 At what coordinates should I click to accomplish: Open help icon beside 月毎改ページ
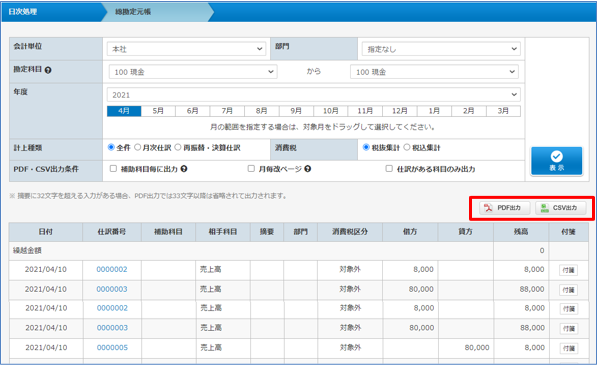(308, 169)
